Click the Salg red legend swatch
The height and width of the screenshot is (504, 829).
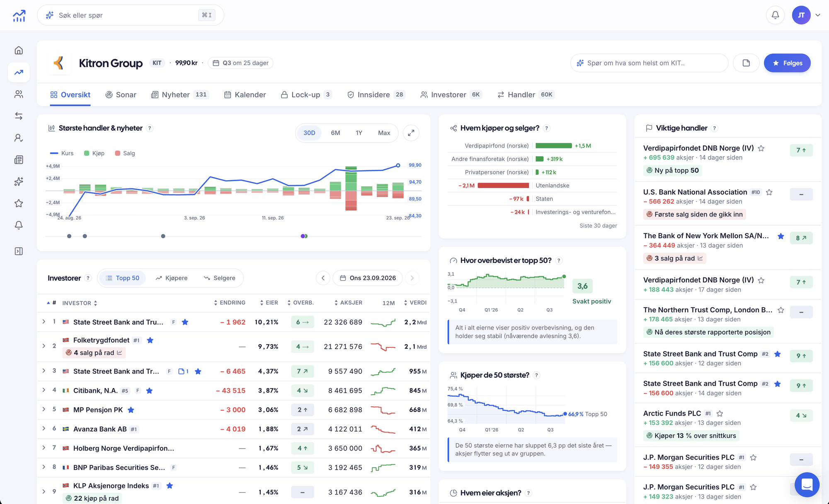(118, 153)
